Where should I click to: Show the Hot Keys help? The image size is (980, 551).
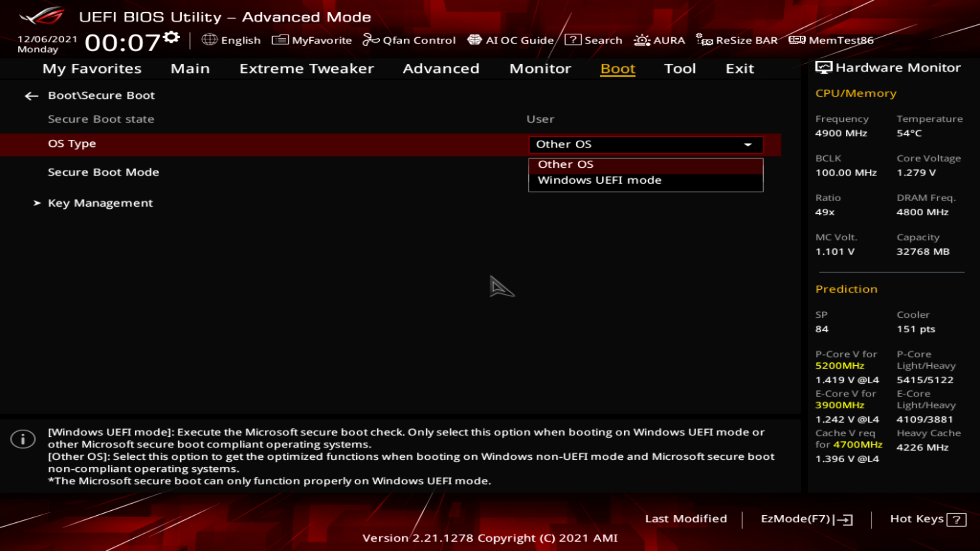point(927,519)
